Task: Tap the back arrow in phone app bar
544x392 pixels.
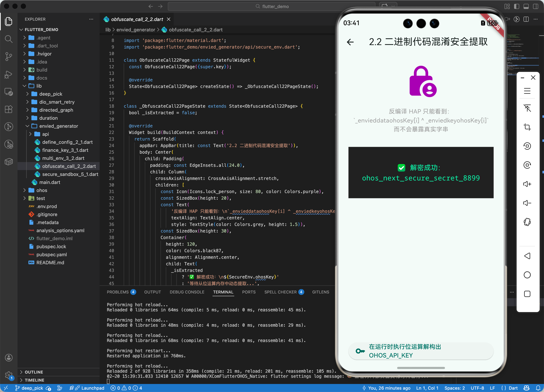Action: pyautogui.click(x=350, y=42)
